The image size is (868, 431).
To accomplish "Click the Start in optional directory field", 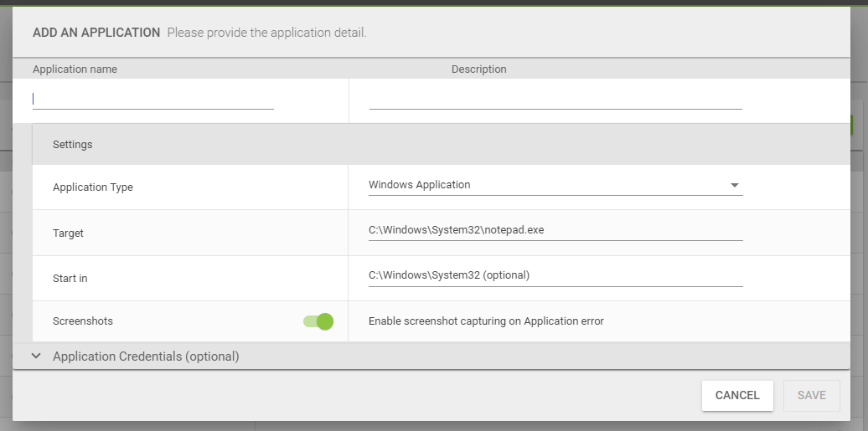I will click(555, 275).
